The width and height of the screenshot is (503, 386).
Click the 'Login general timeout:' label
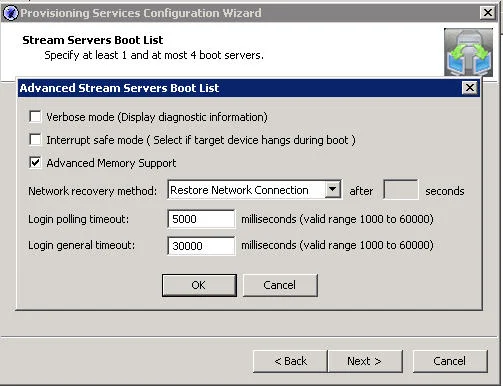click(x=82, y=245)
